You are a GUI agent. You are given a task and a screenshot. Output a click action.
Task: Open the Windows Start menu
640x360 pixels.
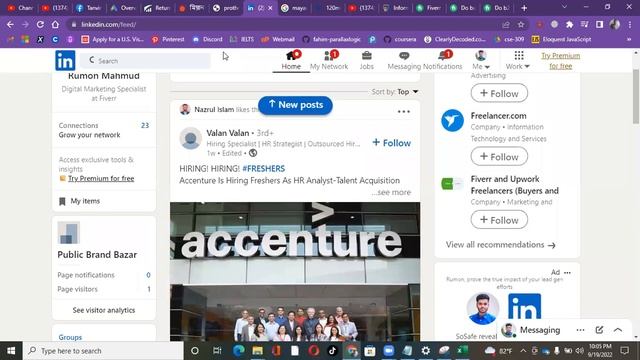pyautogui.click(x=11, y=351)
